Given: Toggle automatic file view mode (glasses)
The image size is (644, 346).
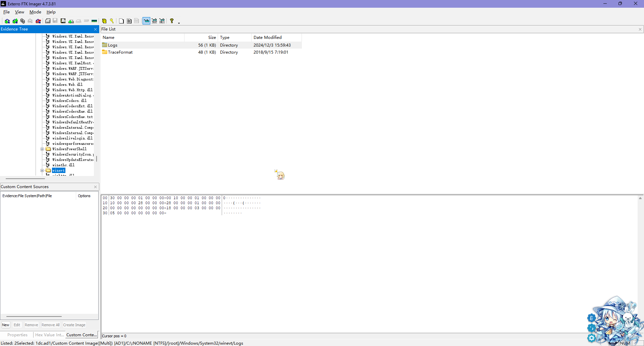Looking at the screenshot, I should click(146, 21).
